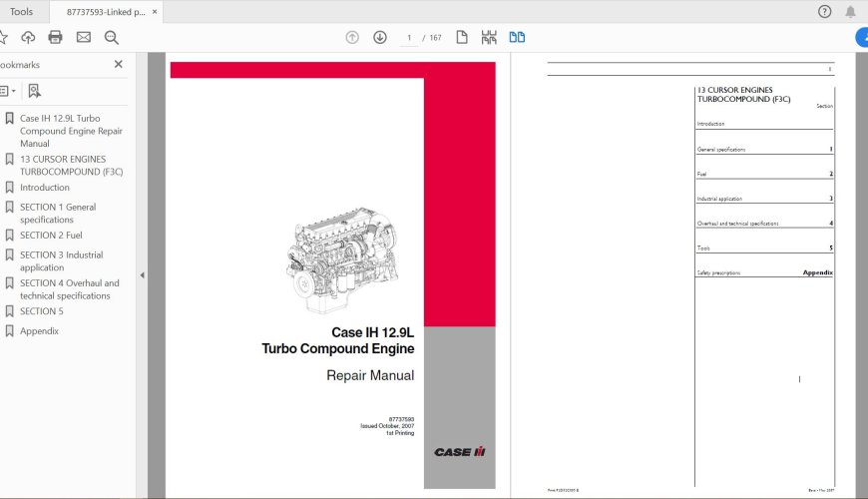Click bookmark icon beside SECTION 2 Fuel
The height and width of the screenshot is (499, 868).
pyautogui.click(x=9, y=235)
